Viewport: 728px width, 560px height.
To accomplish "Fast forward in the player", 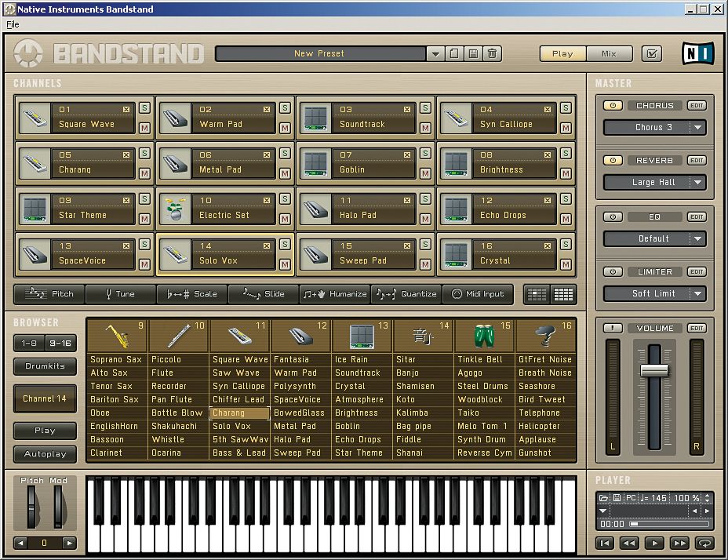I will click(x=679, y=543).
